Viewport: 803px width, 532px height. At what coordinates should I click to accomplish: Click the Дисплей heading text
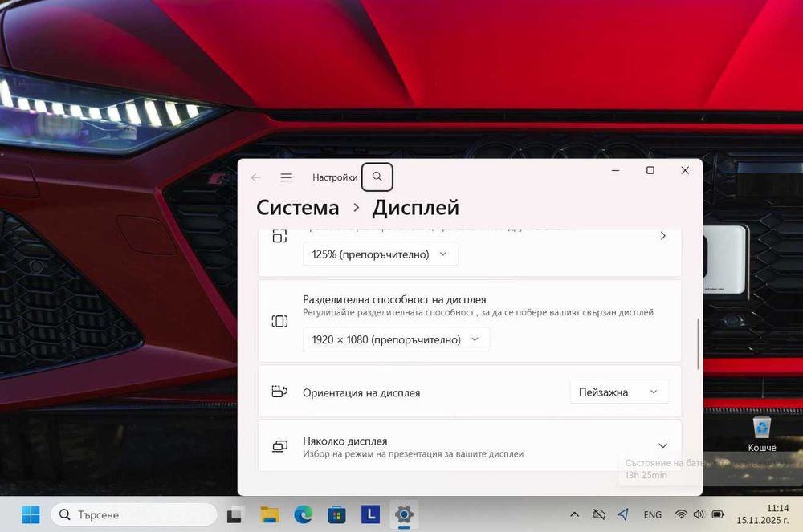click(415, 208)
